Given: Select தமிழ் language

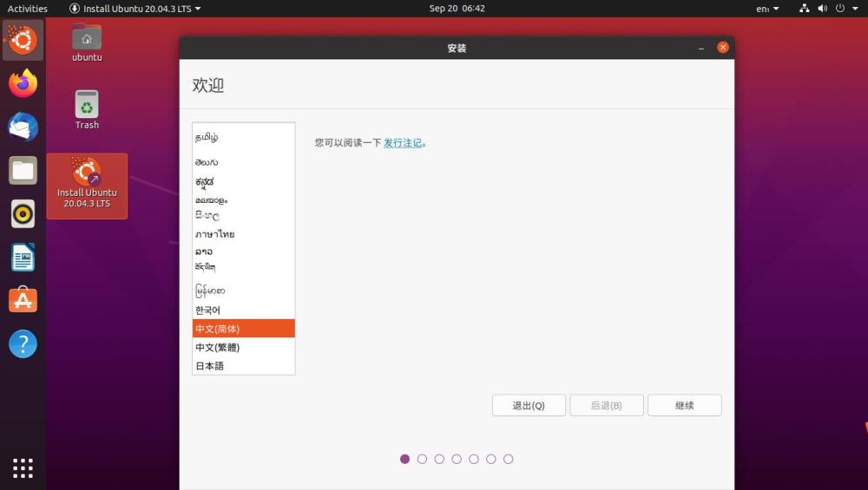Looking at the screenshot, I should coord(244,137).
